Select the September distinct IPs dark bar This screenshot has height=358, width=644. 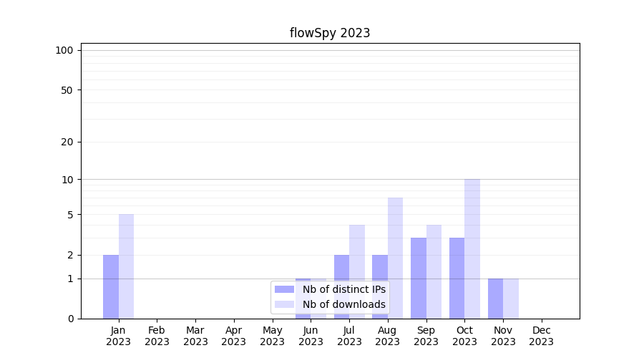(x=419, y=278)
